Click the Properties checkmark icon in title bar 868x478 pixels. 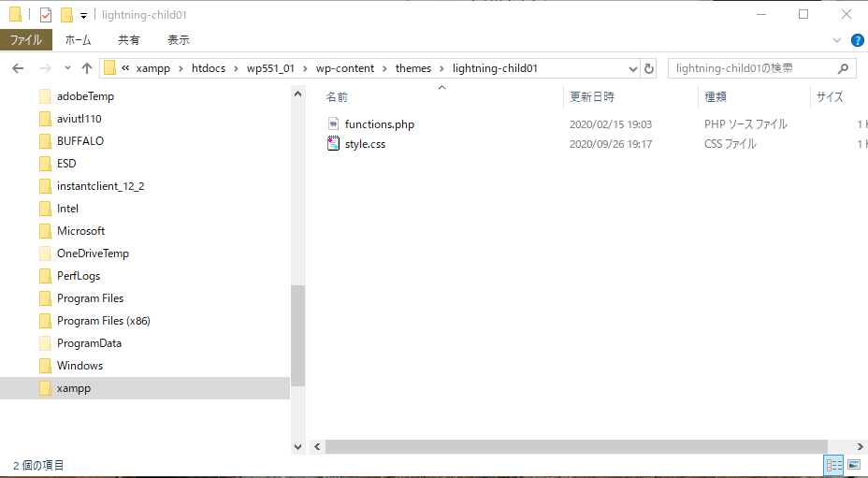pyautogui.click(x=46, y=15)
